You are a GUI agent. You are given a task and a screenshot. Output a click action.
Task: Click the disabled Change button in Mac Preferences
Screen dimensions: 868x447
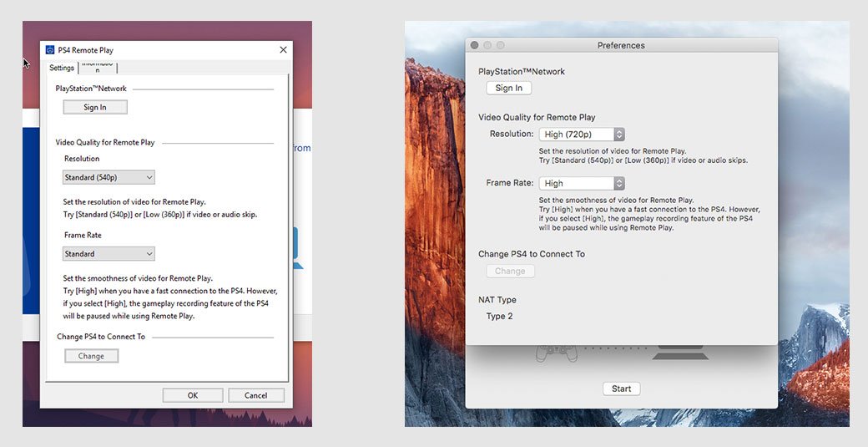click(x=510, y=272)
